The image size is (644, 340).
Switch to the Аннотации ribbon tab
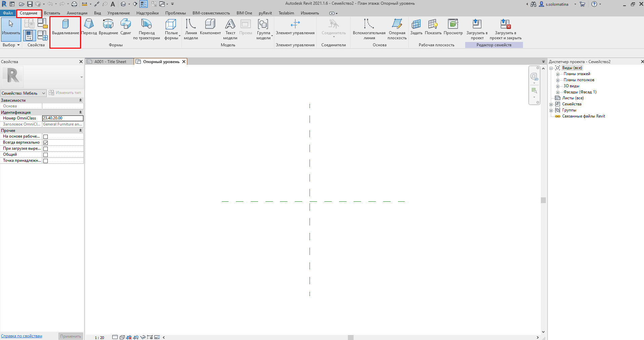77,13
